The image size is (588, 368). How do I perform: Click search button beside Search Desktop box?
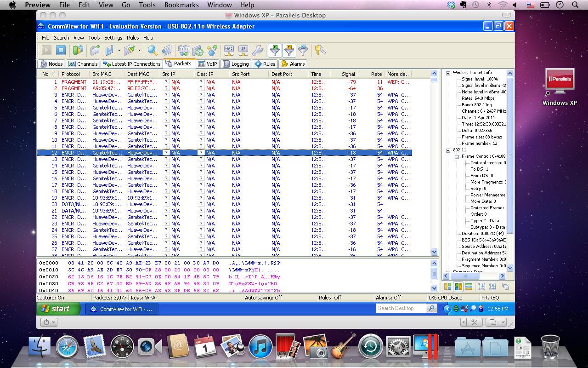tap(431, 309)
